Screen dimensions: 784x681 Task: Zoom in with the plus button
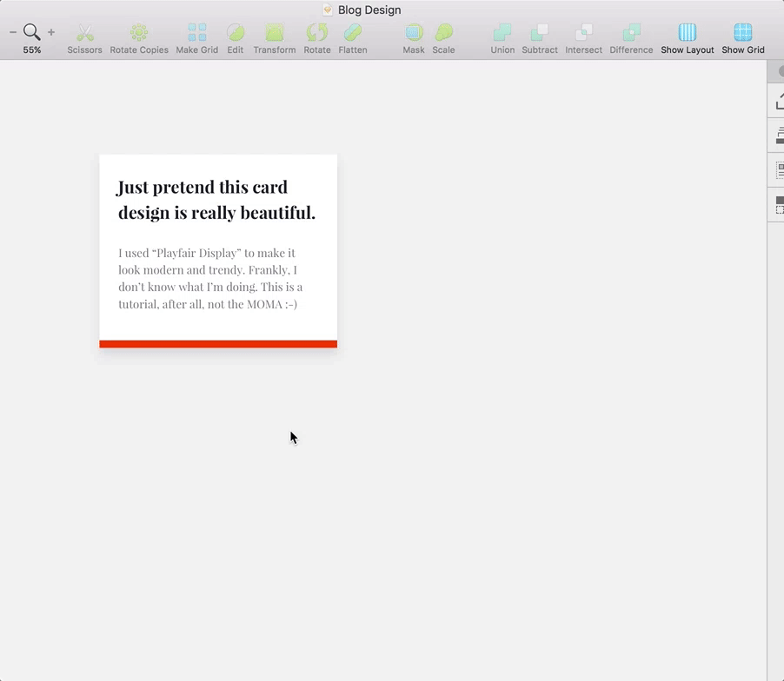[51, 32]
